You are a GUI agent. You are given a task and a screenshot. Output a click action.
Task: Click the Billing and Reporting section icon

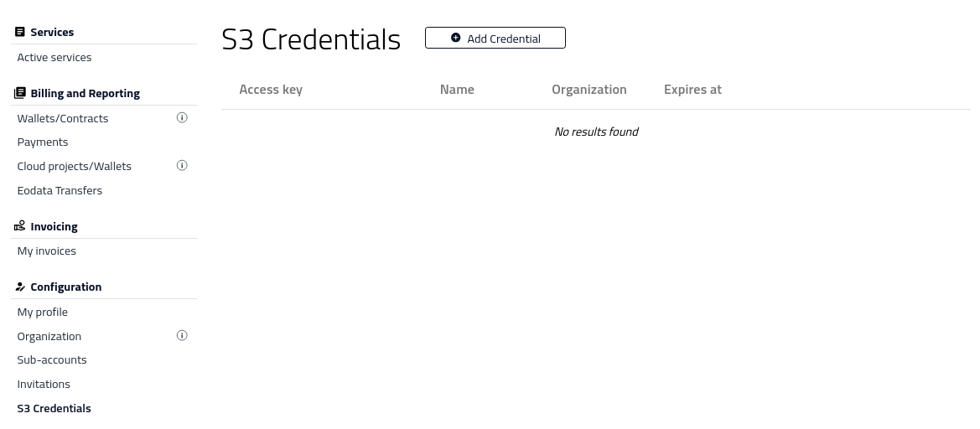(19, 93)
